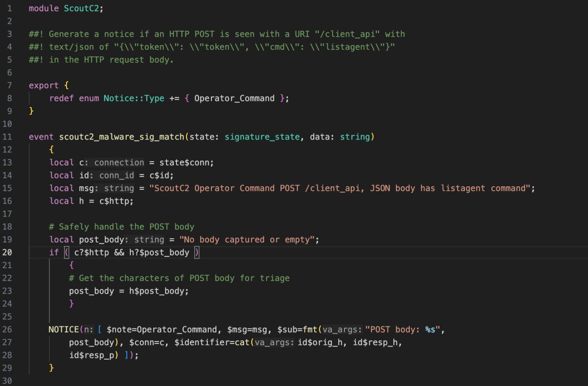
Task: Click the ScoutC2 Operator Command message string
Action: tap(339, 188)
